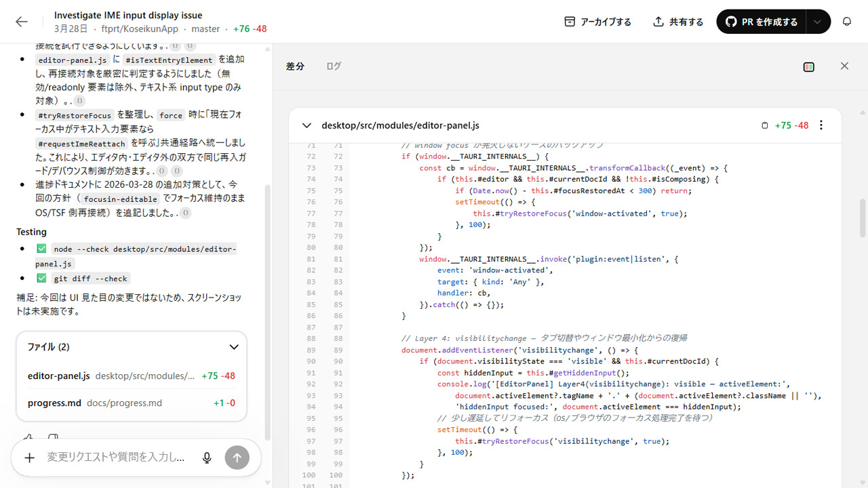Collapse the ファイル (2) file list
The image size is (868, 488).
point(234,346)
